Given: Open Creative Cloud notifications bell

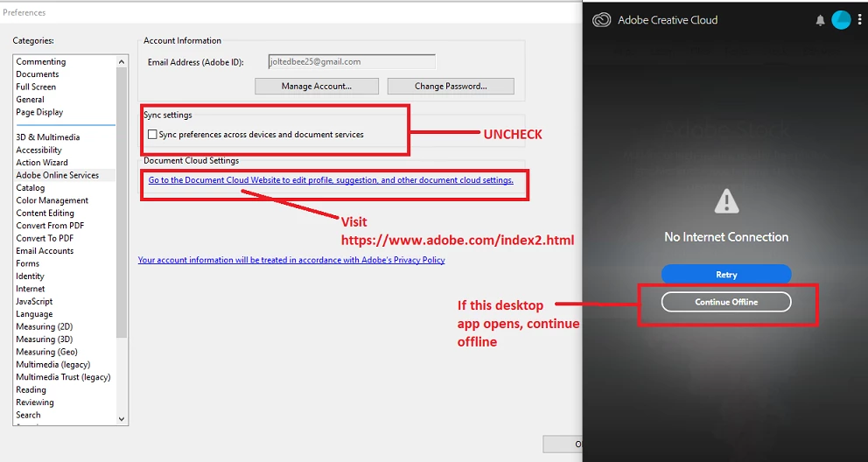Looking at the screenshot, I should click(x=821, y=20).
